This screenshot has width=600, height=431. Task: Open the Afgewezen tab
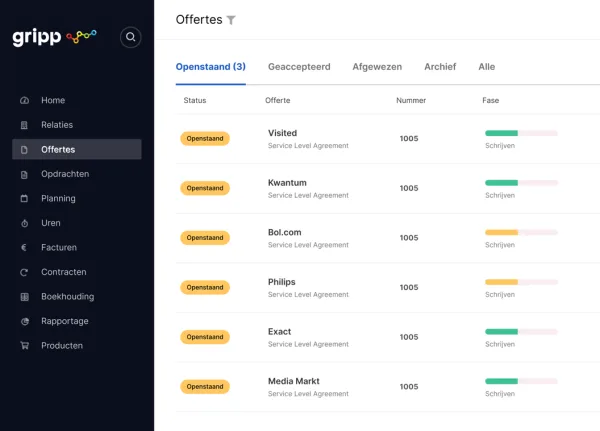pos(377,67)
